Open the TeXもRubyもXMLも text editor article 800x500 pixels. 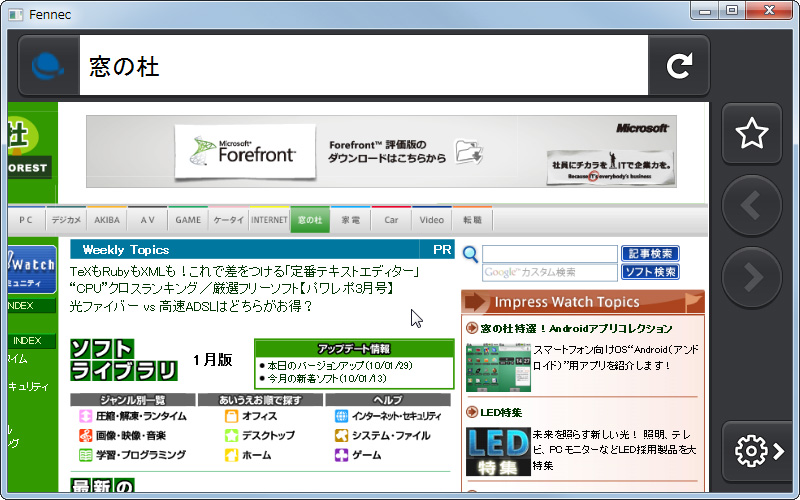244,271
